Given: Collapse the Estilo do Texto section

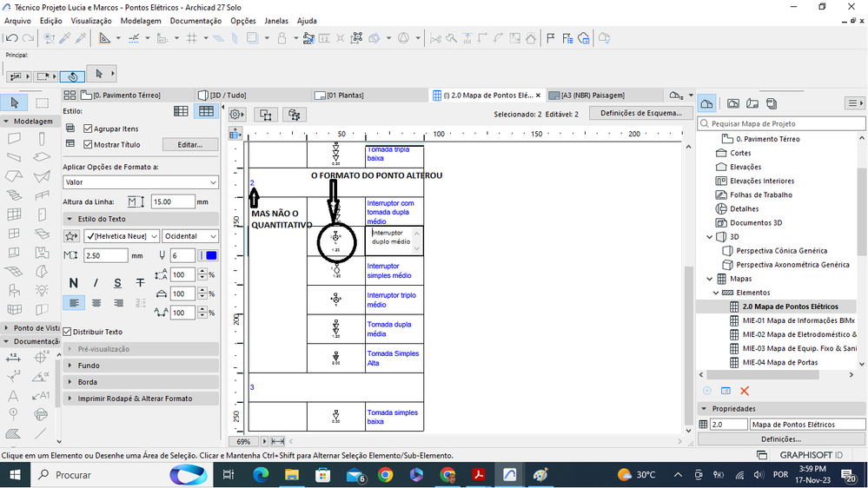Looking at the screenshot, I should 141,219.
